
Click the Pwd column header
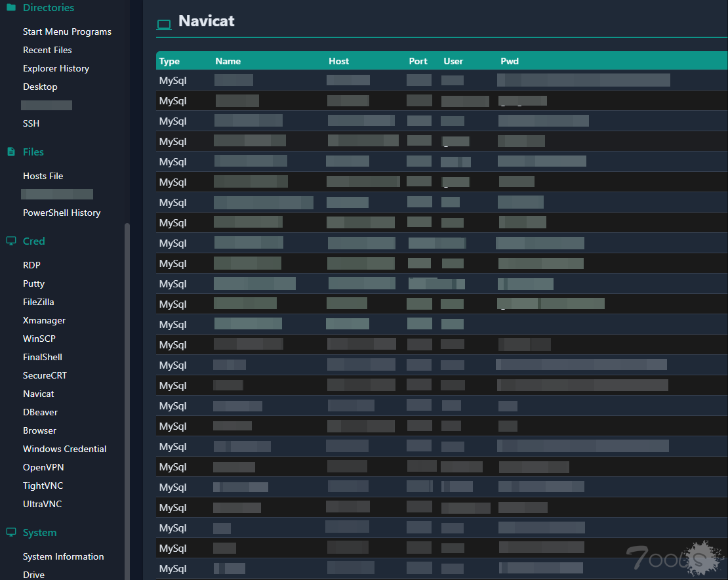[x=510, y=61]
